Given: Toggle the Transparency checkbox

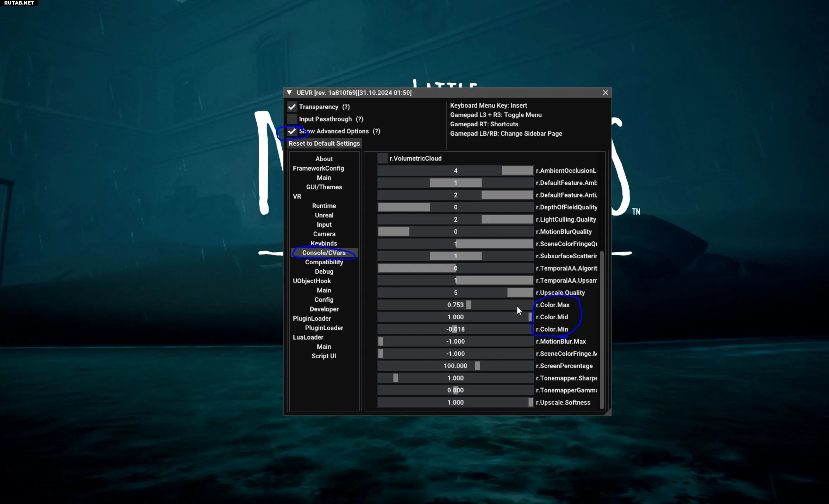Looking at the screenshot, I should [292, 107].
